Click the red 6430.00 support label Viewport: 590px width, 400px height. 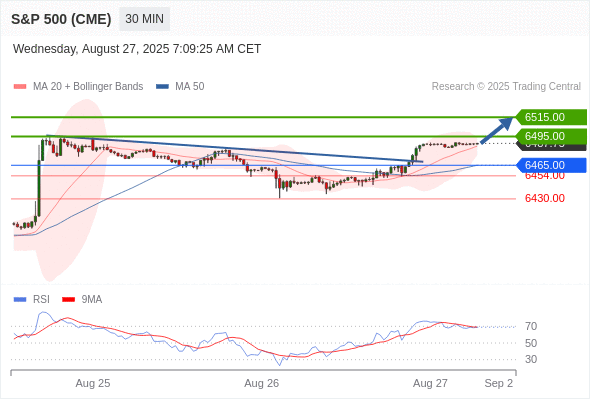[544, 198]
